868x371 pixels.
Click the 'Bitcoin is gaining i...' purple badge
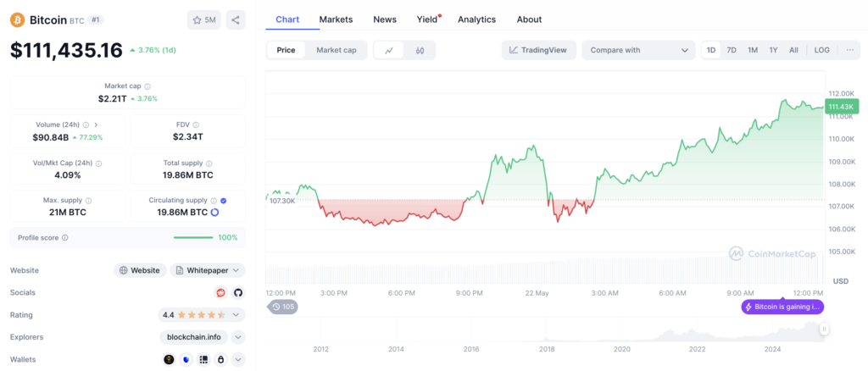(782, 307)
